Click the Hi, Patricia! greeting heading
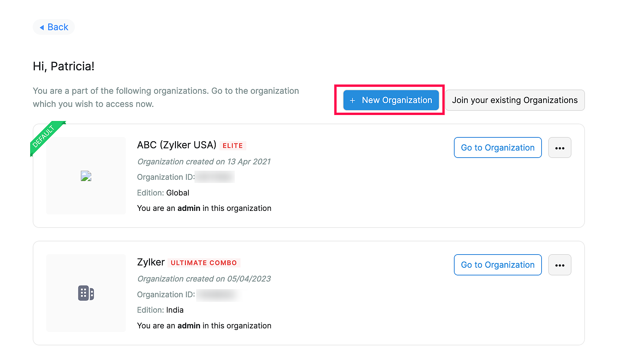The image size is (626, 364). tap(64, 66)
